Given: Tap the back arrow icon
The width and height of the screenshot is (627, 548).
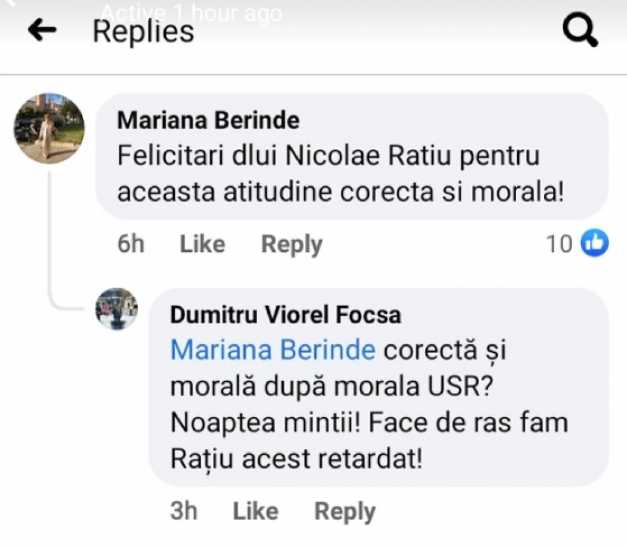Looking at the screenshot, I should (42, 31).
